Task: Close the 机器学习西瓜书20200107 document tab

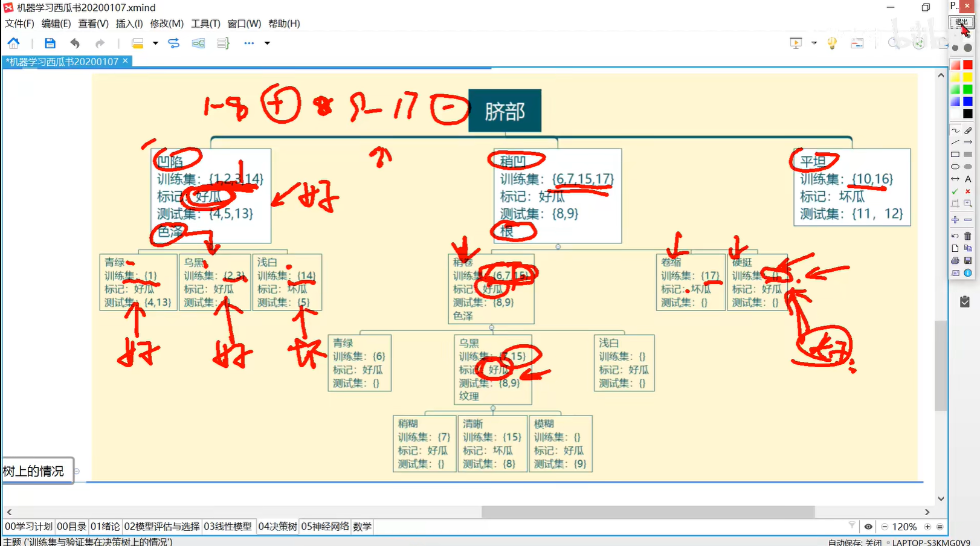Action: (x=125, y=61)
